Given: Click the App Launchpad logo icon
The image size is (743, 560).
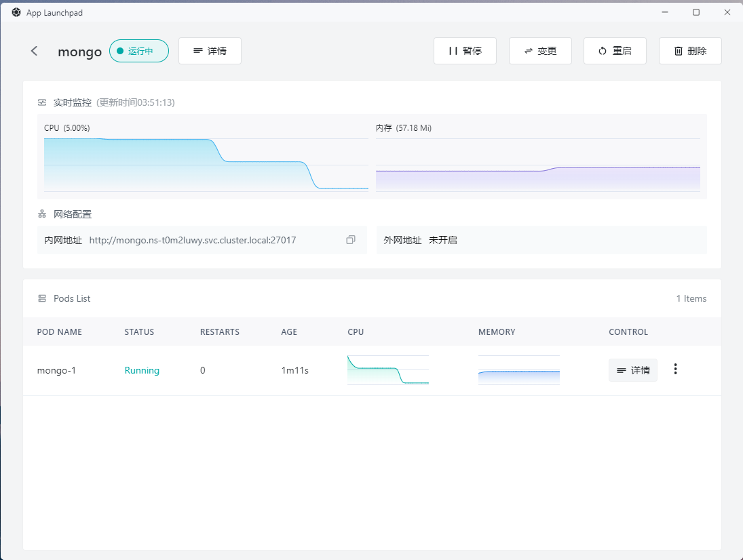Looking at the screenshot, I should point(16,12).
